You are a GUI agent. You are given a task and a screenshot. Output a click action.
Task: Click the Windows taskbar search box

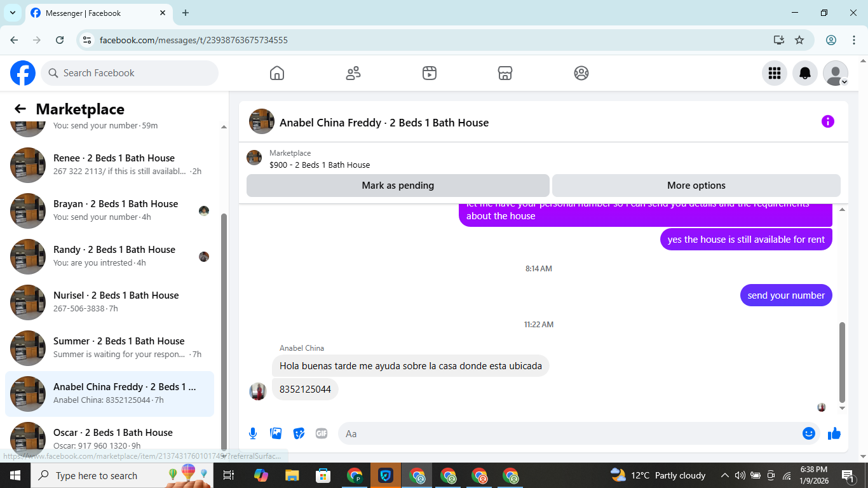[x=123, y=475]
